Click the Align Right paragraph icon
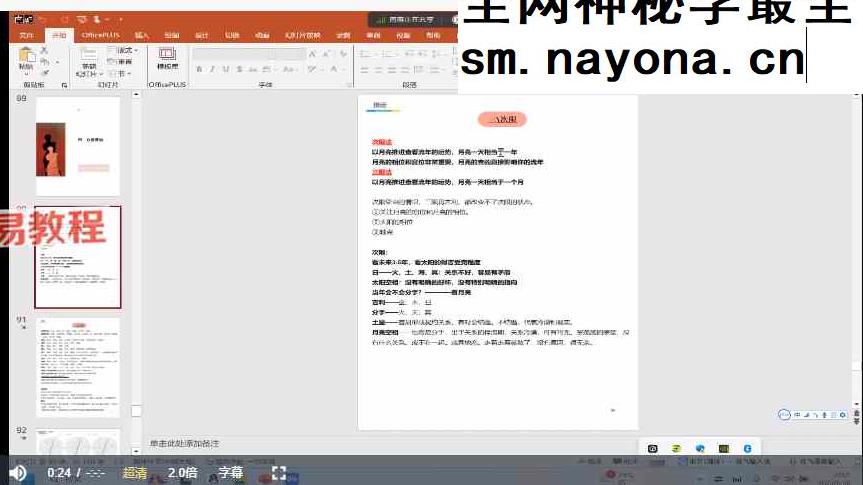This screenshot has height=485, width=863. tap(392, 70)
